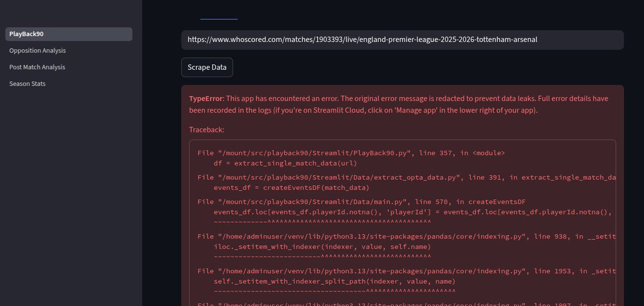This screenshot has height=306, width=644.
Task: Focus the whoscored match URL input field
Action: click(x=402, y=40)
